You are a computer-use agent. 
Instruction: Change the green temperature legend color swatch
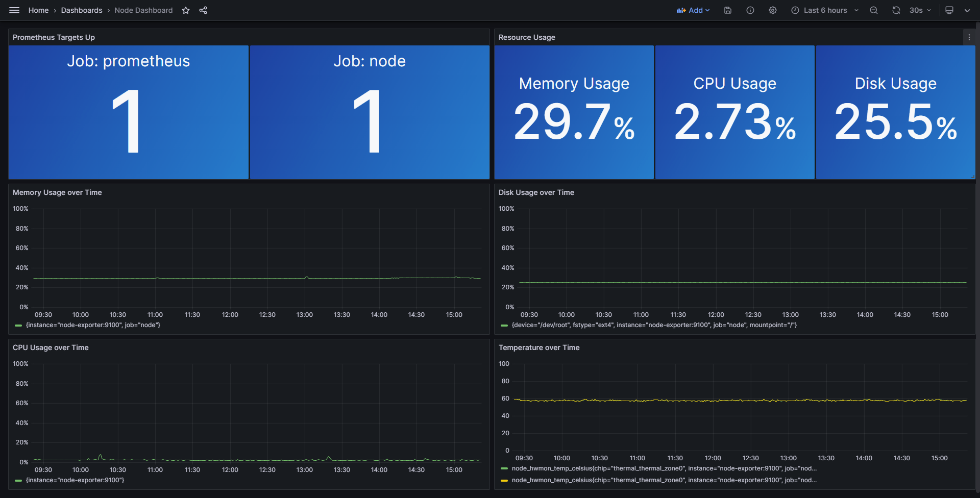click(x=504, y=469)
